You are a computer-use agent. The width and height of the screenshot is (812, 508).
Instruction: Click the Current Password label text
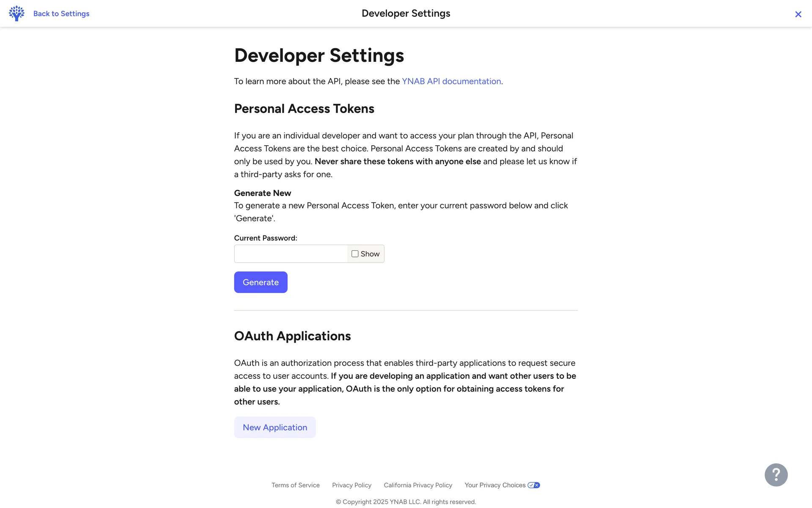pyautogui.click(x=266, y=238)
